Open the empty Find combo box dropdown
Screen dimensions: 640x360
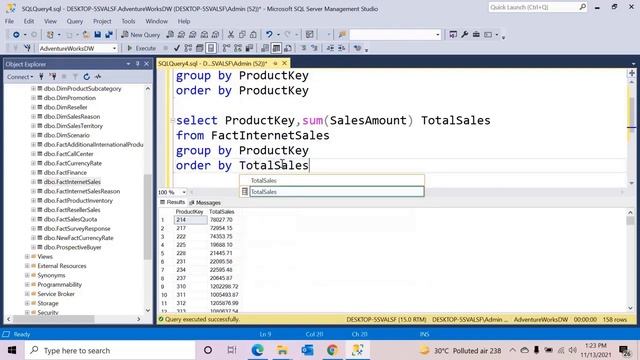(438, 35)
